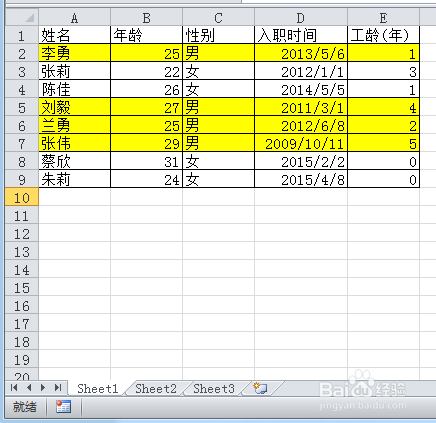Select column A header
Screen dimensions: 436x423
[74, 17]
